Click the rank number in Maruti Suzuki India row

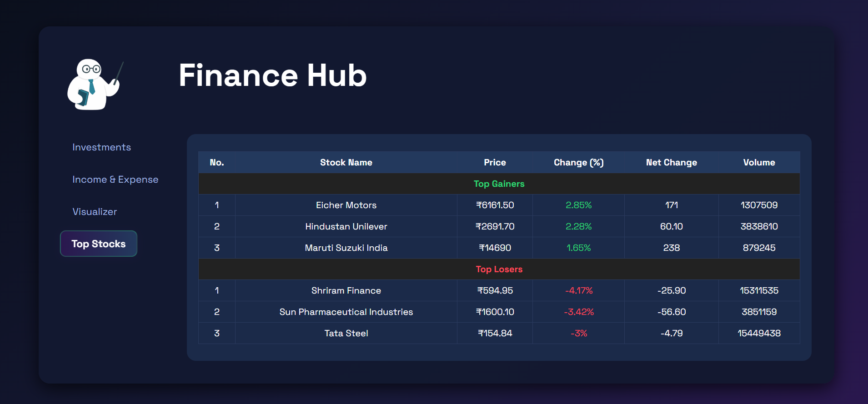pyautogui.click(x=217, y=248)
